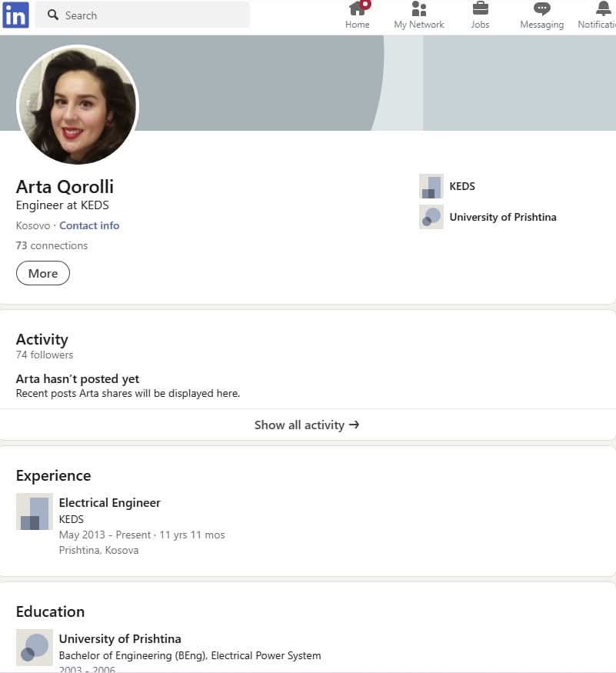This screenshot has width=616, height=673.
Task: Open the Home feed icon
Action: coord(357,9)
